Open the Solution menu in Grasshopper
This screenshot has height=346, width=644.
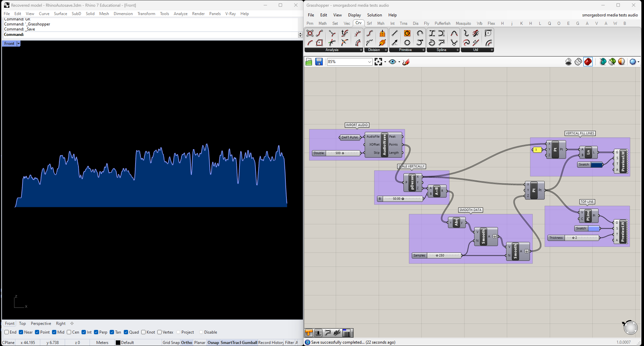pyautogui.click(x=374, y=15)
